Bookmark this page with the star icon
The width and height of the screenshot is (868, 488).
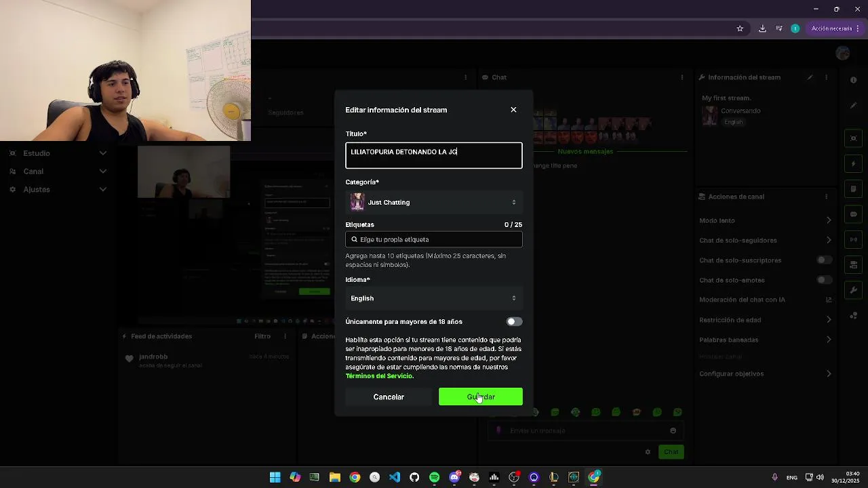740,28
